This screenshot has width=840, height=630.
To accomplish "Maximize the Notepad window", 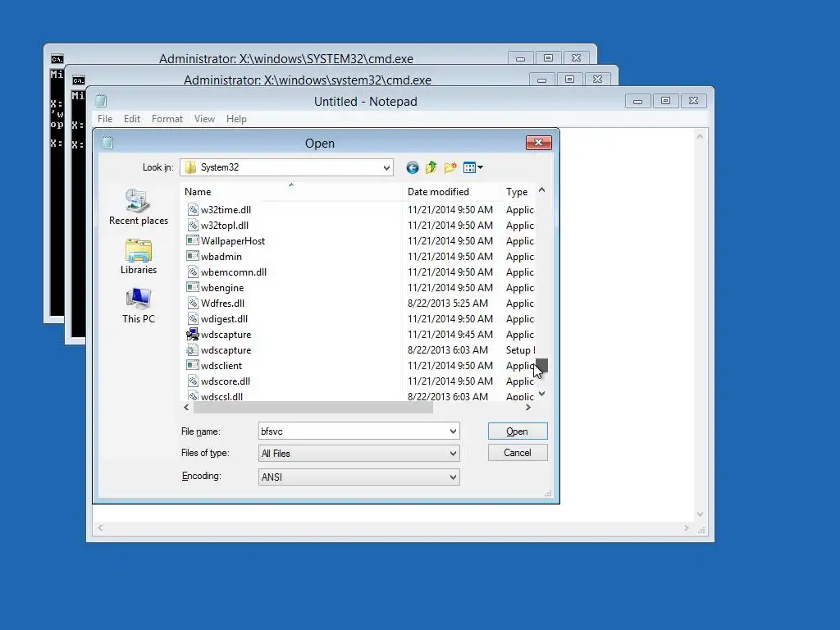I will (x=665, y=101).
